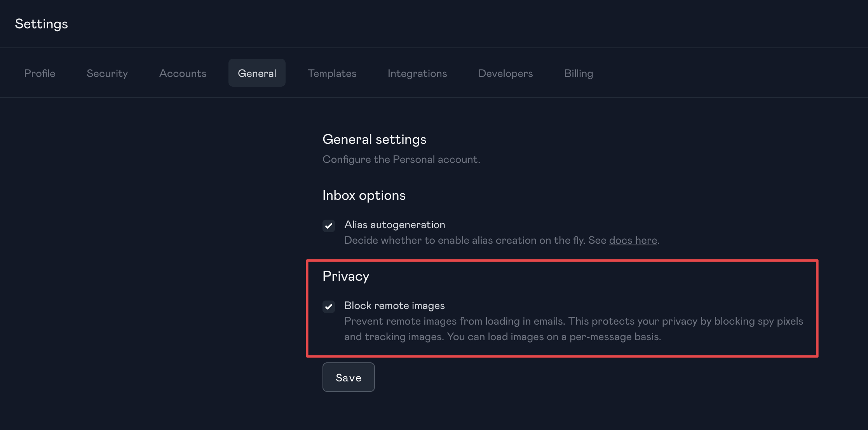Click the spy pixels description paragraph
The image size is (868, 430).
click(x=573, y=329)
